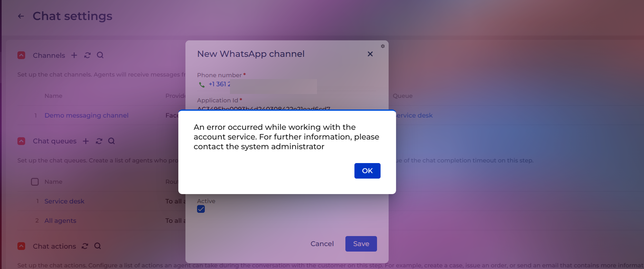Collapse the Chat queues section
Viewport: 644px width, 269px height.
click(x=21, y=141)
